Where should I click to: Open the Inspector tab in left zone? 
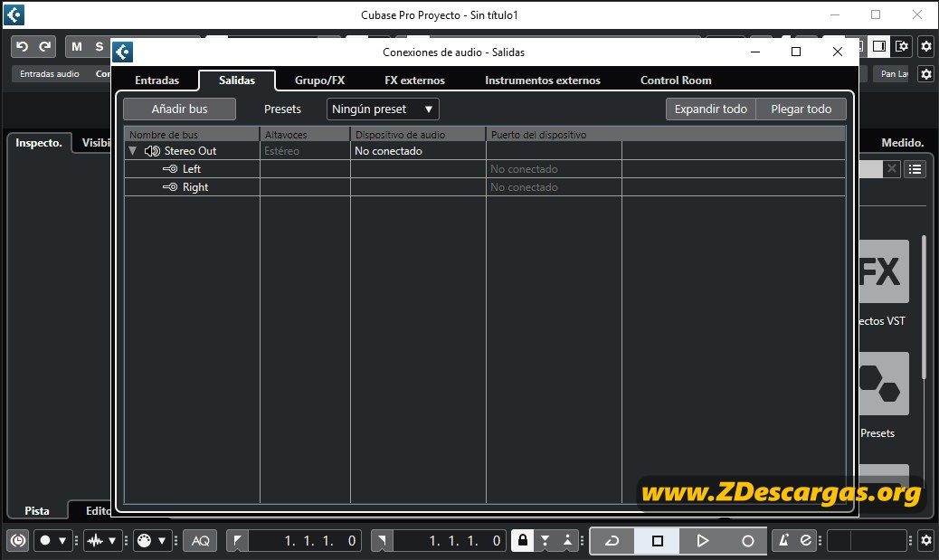[x=39, y=143]
